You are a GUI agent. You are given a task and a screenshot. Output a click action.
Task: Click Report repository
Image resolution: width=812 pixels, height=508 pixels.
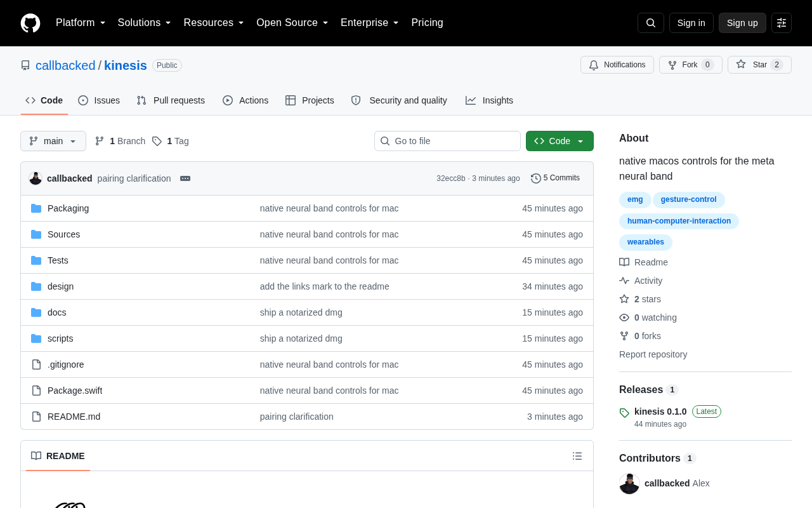click(653, 354)
